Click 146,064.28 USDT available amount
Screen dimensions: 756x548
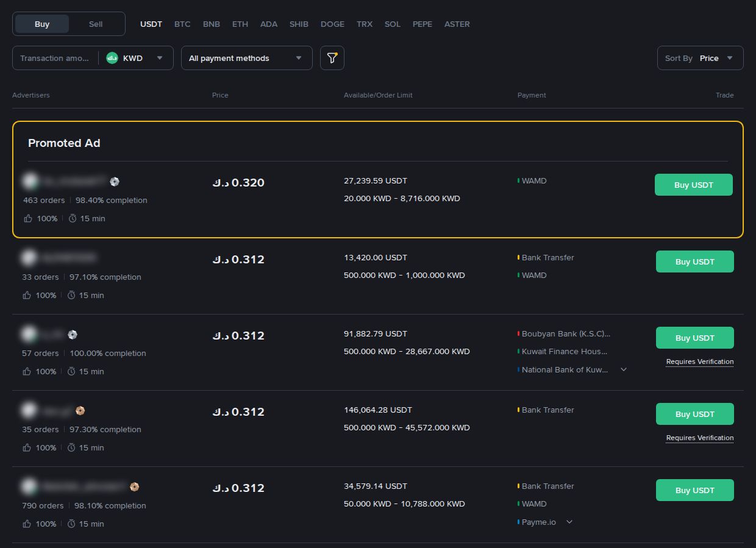click(378, 410)
